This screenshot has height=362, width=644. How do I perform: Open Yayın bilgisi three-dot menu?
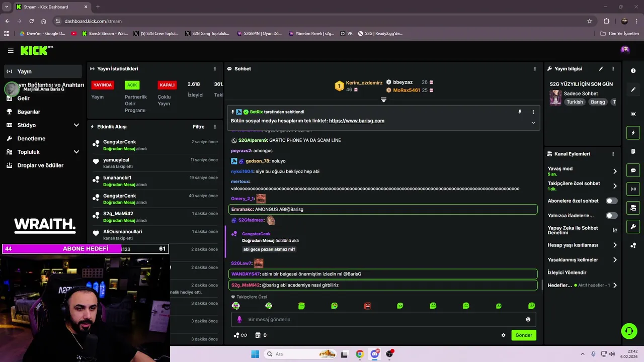613,69
